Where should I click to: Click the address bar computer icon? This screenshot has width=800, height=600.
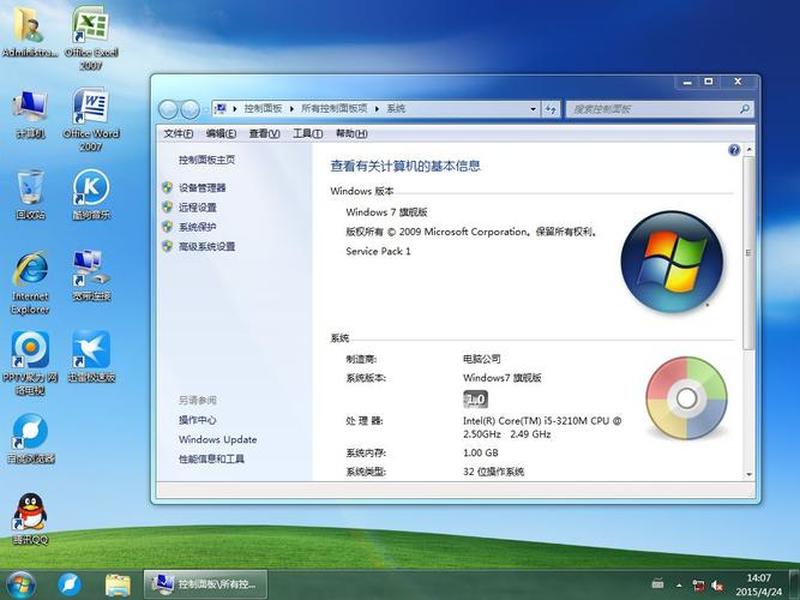click(221, 108)
